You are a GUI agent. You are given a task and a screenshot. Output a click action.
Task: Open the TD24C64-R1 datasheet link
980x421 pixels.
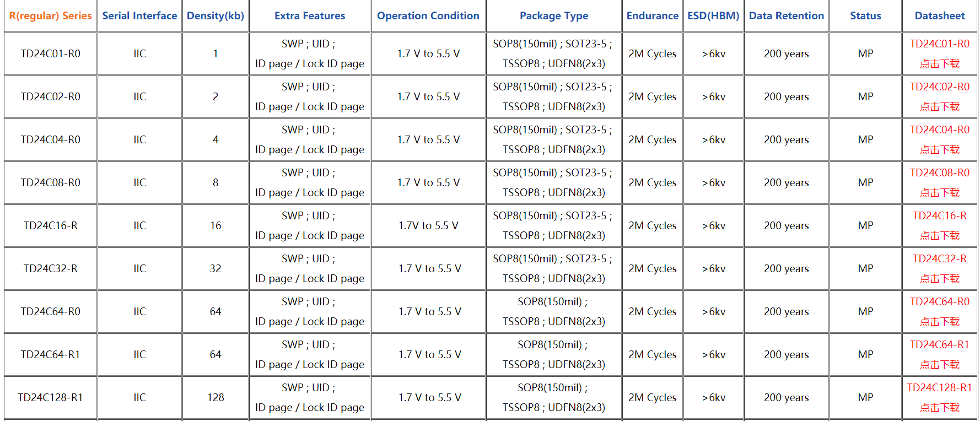point(939,345)
